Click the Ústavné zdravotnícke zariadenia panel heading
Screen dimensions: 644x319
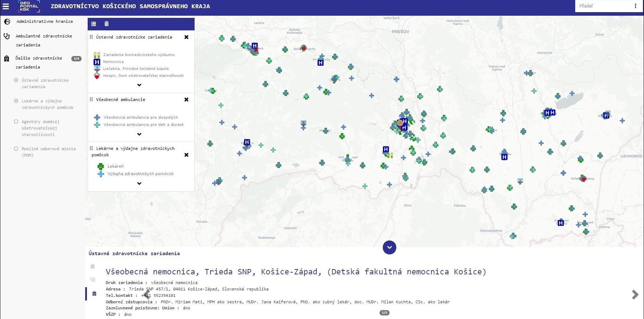click(134, 253)
